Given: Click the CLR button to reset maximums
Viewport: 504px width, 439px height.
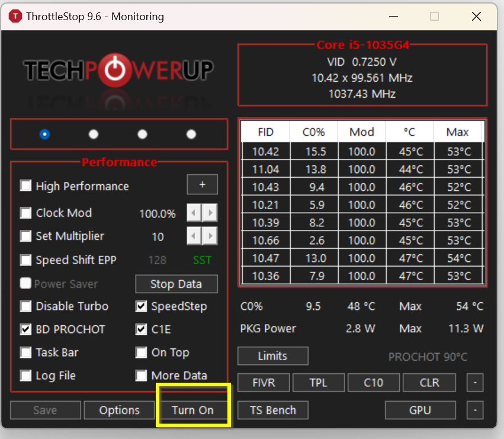Looking at the screenshot, I should [x=429, y=383].
